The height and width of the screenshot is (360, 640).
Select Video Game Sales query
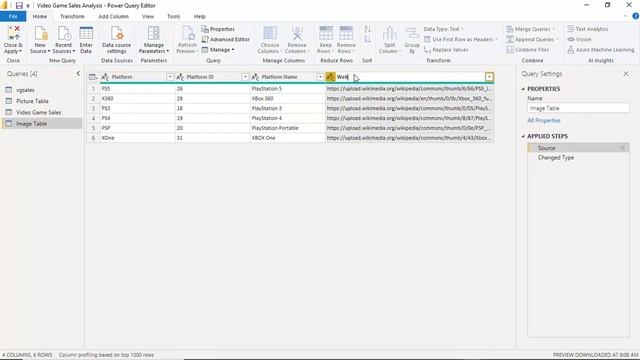[x=42, y=112]
